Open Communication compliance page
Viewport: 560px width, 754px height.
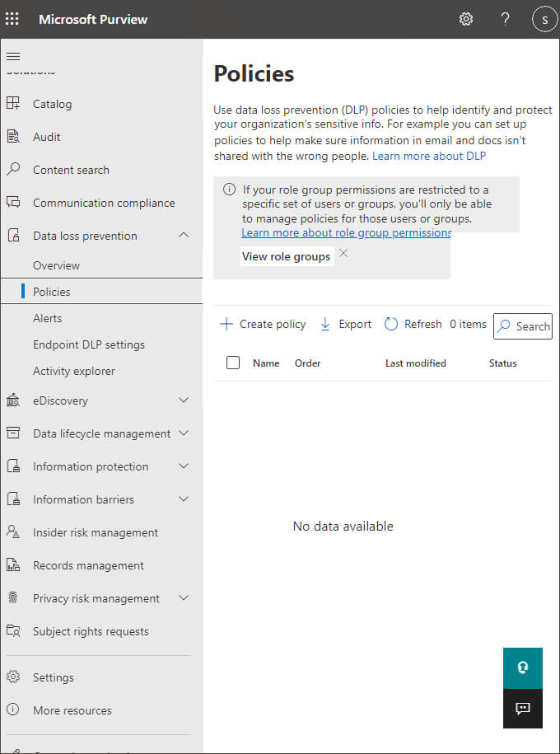point(104,203)
